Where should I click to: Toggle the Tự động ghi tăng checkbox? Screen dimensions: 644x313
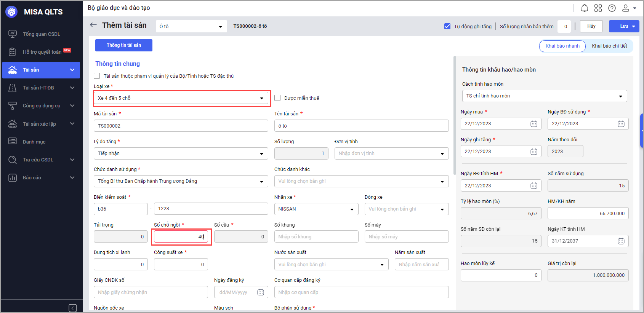[x=447, y=26]
